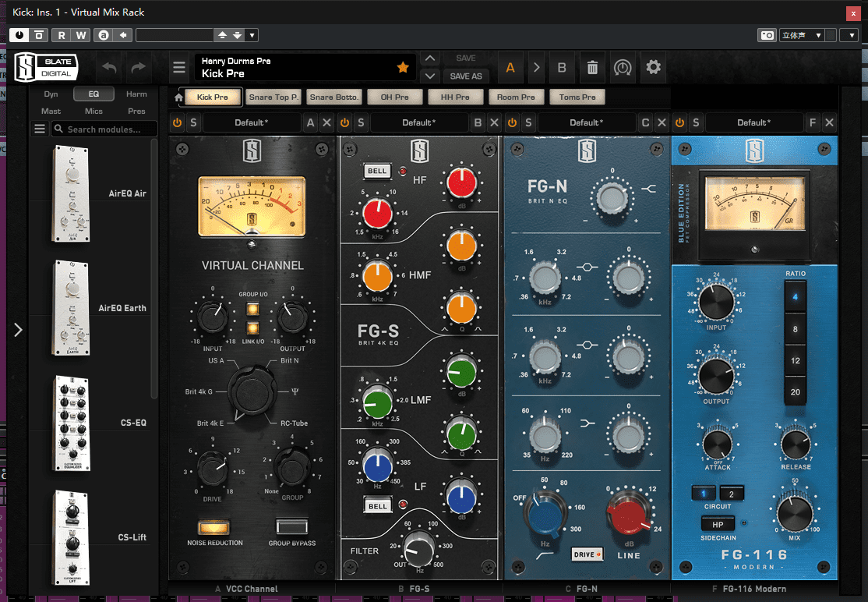
Task: Switch to the Toms Pre rack tab
Action: 577,97
